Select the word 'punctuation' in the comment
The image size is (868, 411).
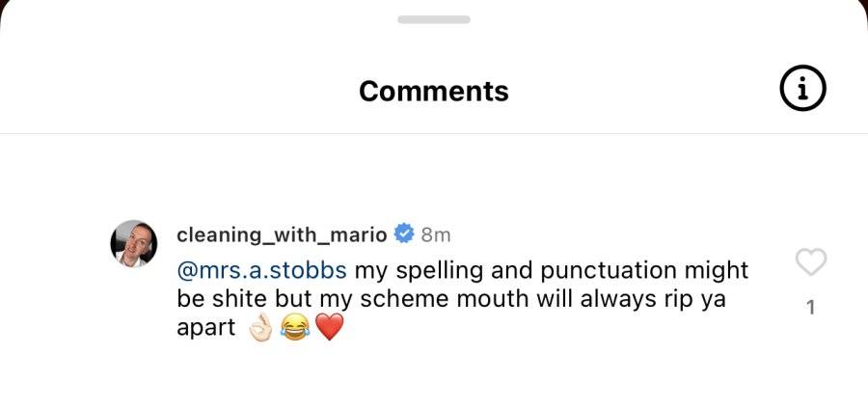[x=609, y=271]
